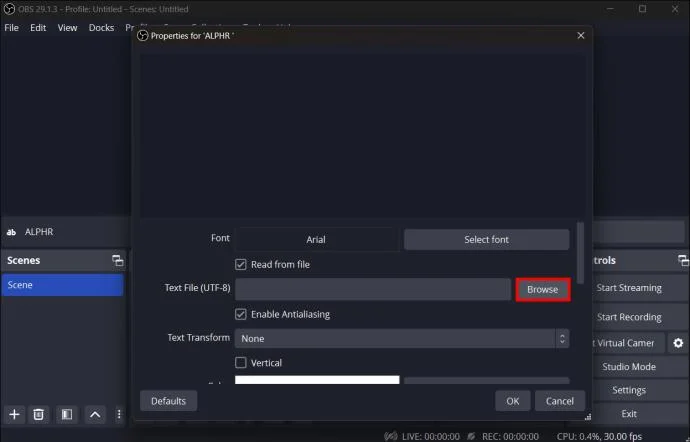The width and height of the screenshot is (690, 442).
Task: Open the Text Transform dropdown
Action: click(x=402, y=339)
